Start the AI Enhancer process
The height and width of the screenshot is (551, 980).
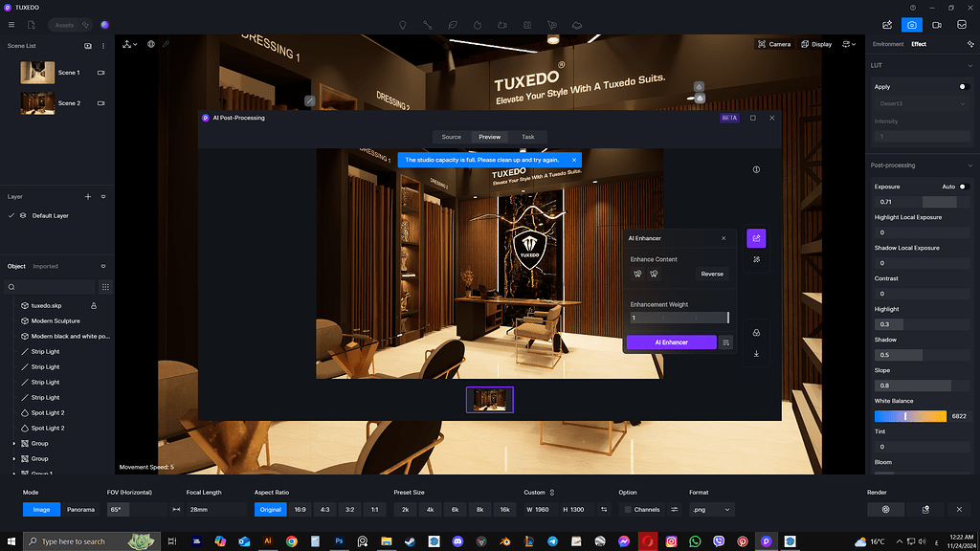671,342
